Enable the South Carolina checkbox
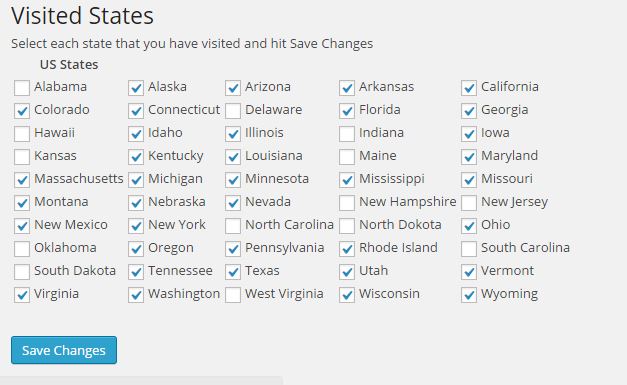The image size is (627, 385). point(469,249)
